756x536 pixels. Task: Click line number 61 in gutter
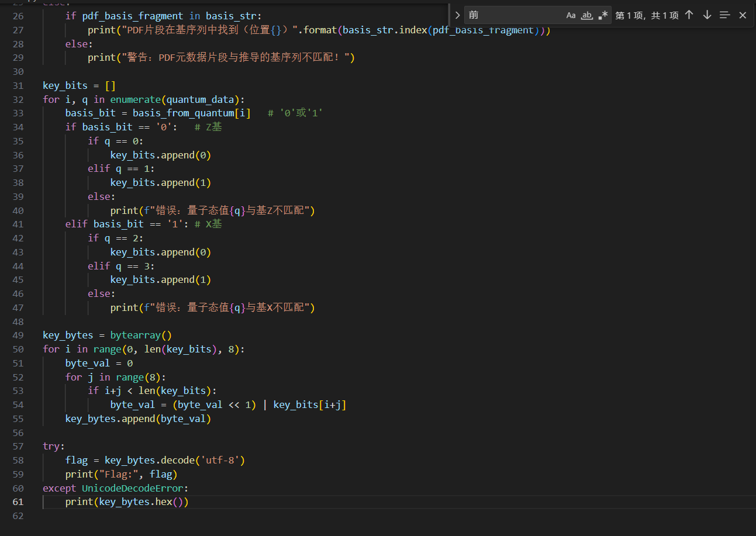18,502
